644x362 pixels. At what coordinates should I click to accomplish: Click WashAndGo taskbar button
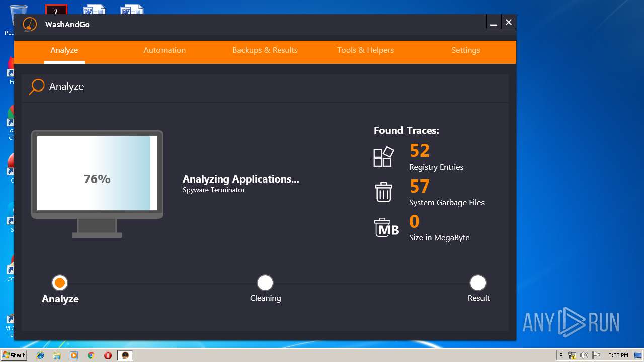click(125, 355)
